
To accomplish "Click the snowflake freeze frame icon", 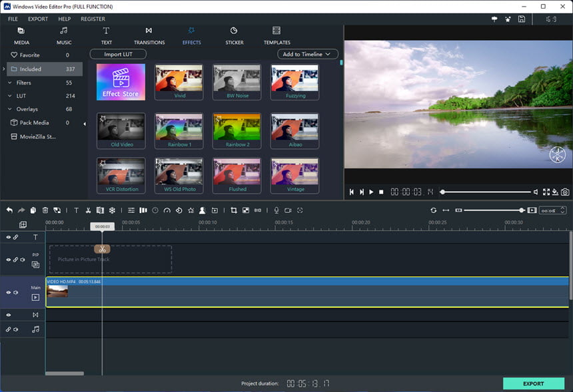I will click(112, 210).
